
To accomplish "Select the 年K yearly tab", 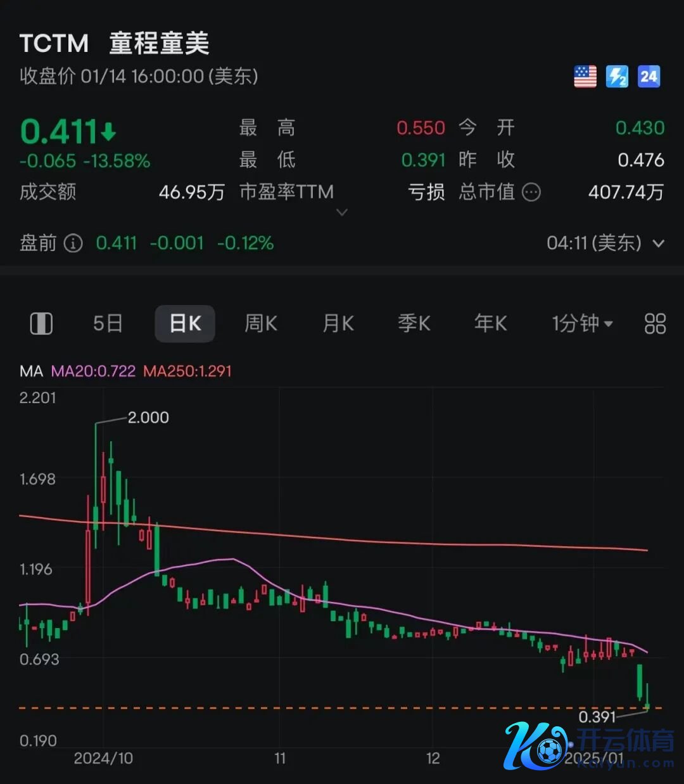I will 491,323.
